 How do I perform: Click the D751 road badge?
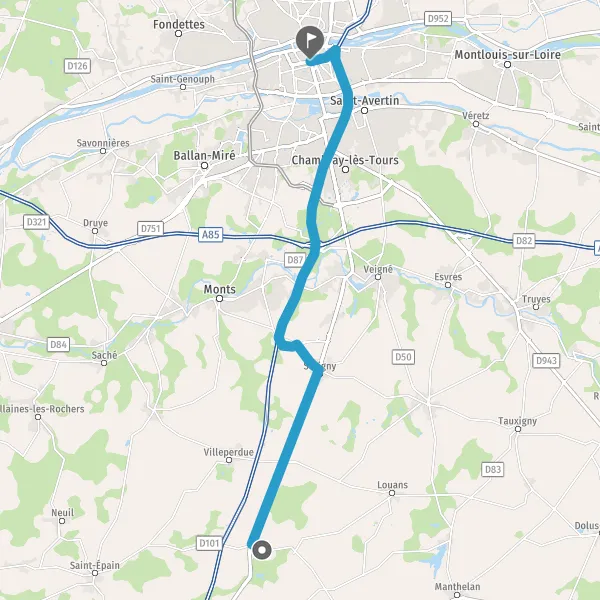(x=150, y=228)
